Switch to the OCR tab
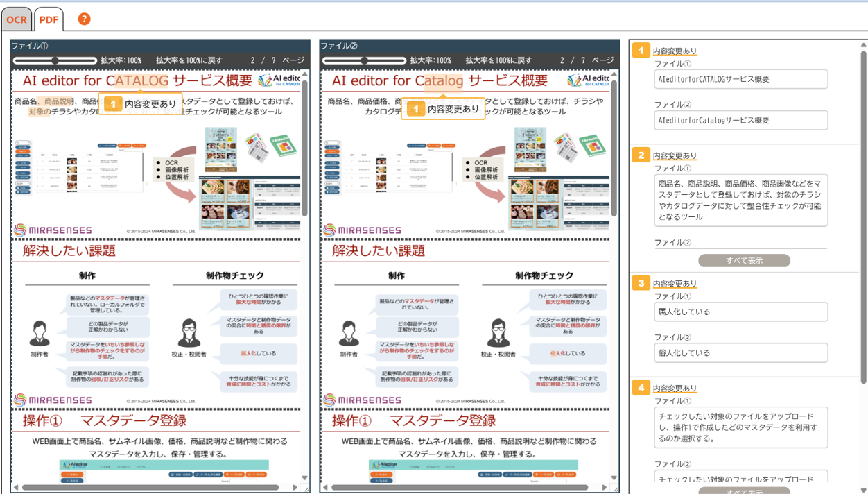The height and width of the screenshot is (494, 868). pos(16,19)
